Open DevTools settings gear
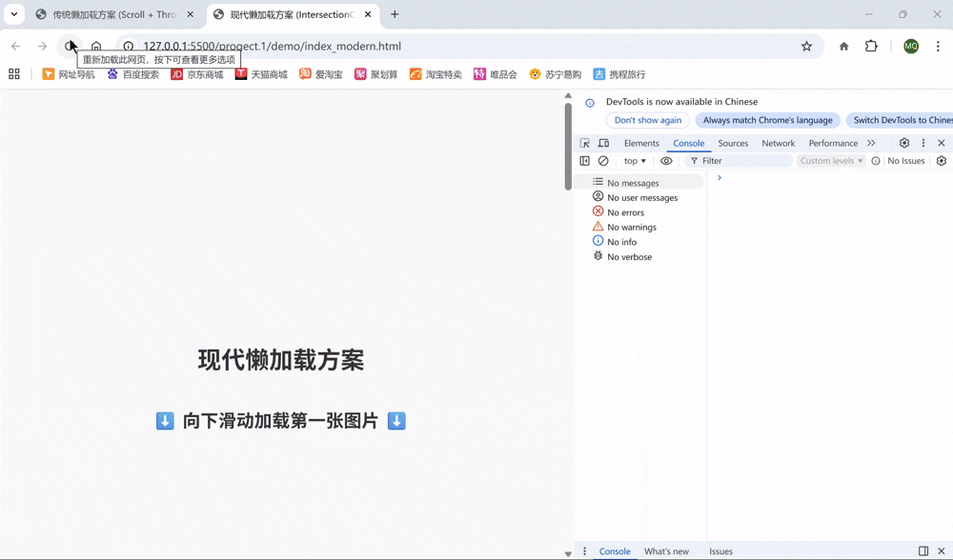 904,143
